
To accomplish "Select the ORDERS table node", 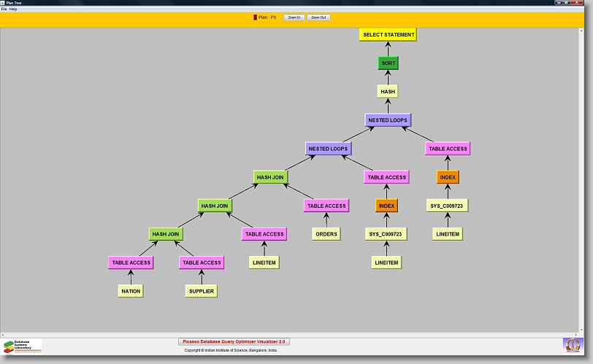I will [326, 234].
